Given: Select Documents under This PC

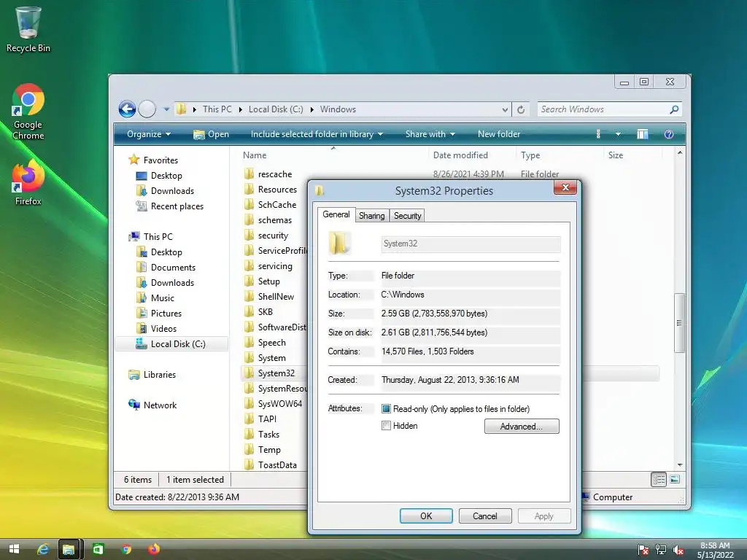Looking at the screenshot, I should click(x=166, y=267).
